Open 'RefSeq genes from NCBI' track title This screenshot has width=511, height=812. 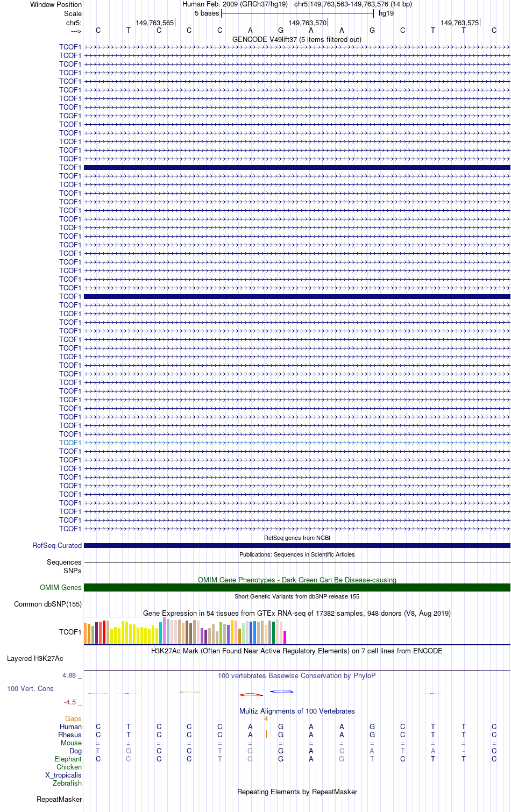(297, 538)
